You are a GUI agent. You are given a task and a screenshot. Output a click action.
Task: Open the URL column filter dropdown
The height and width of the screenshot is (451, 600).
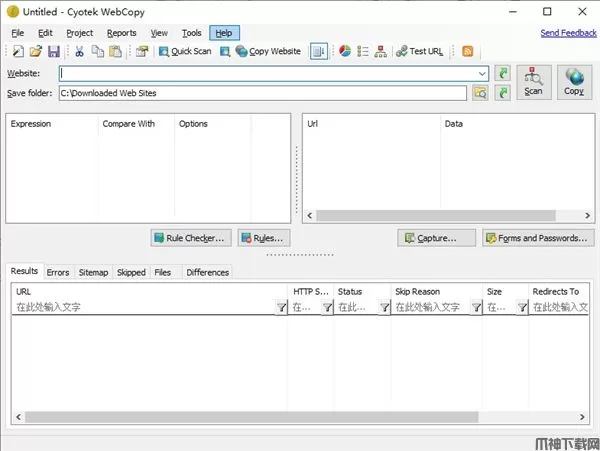click(x=281, y=308)
